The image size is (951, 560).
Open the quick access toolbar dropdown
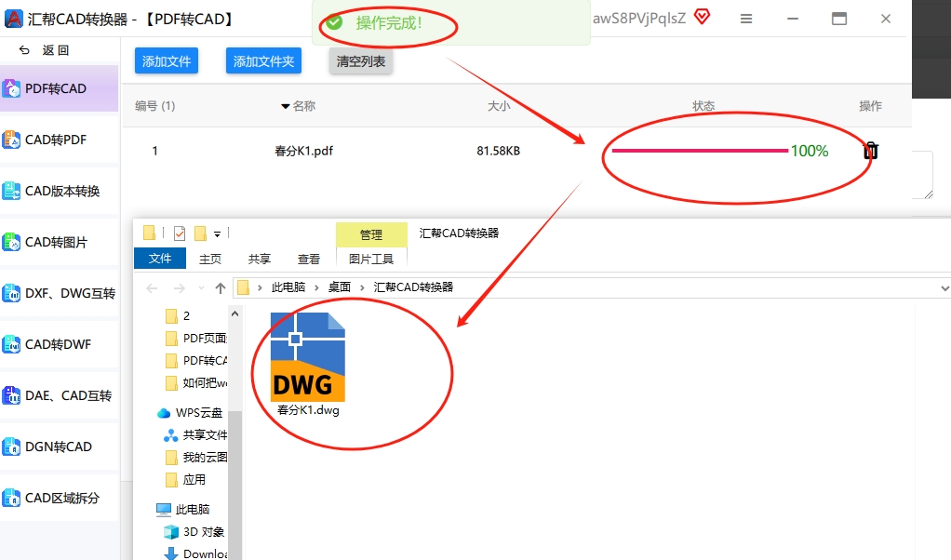click(217, 233)
